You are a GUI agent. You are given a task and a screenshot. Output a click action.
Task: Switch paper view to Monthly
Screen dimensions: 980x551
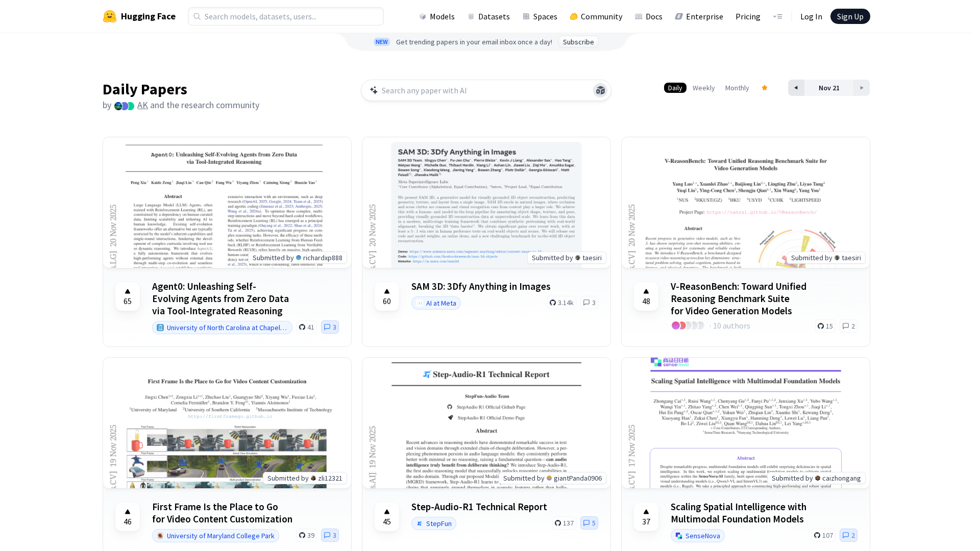(x=737, y=88)
